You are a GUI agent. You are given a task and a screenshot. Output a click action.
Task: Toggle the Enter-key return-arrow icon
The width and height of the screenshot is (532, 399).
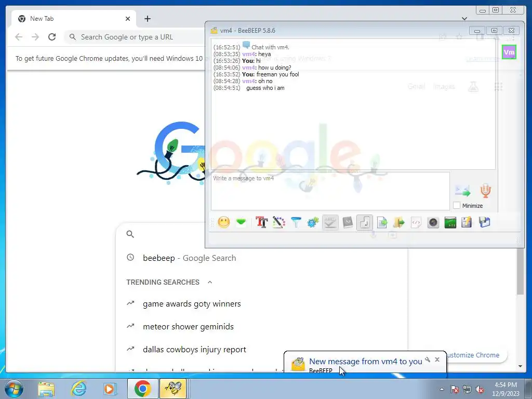365,222
